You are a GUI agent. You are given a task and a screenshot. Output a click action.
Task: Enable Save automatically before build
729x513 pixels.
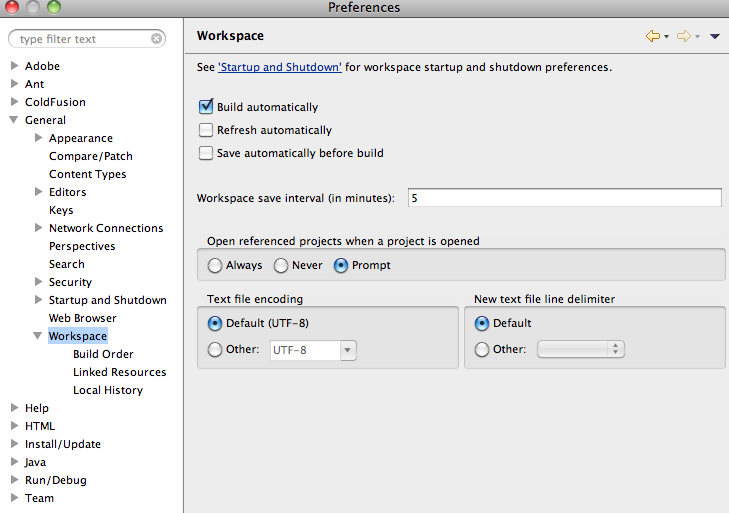pyautogui.click(x=206, y=153)
